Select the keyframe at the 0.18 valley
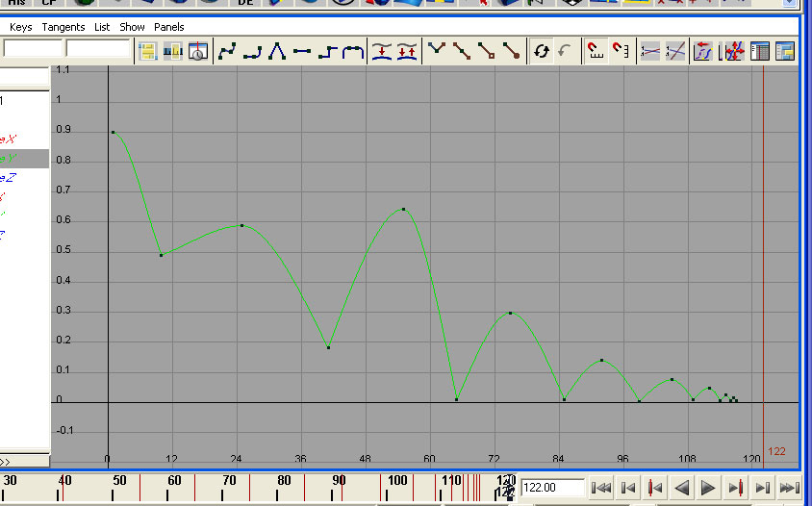The image size is (812, 506). [x=328, y=347]
